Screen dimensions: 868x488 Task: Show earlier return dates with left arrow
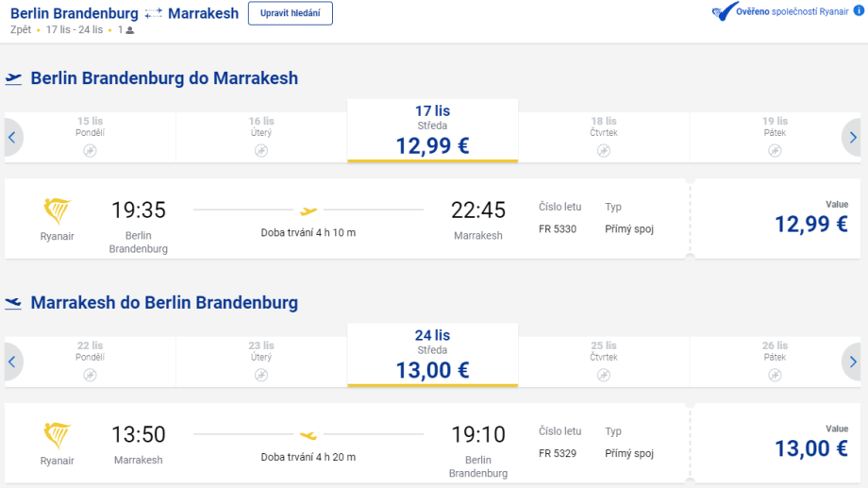(12, 362)
